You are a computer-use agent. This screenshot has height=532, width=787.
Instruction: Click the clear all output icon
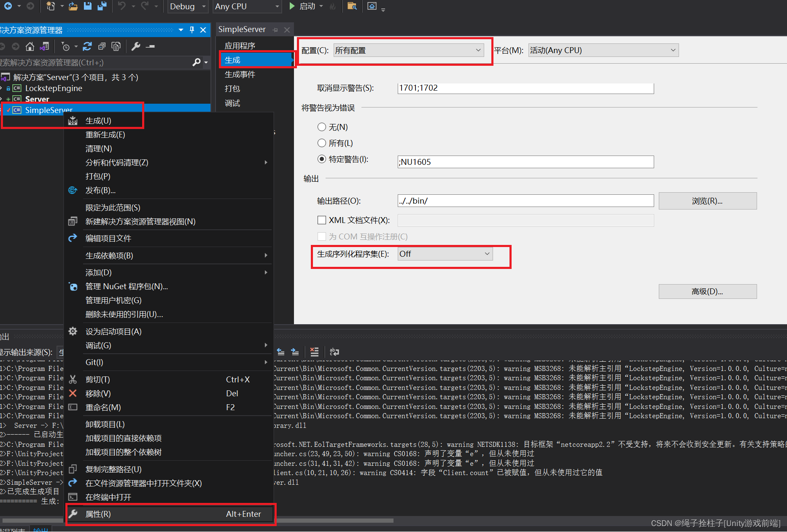click(x=314, y=352)
